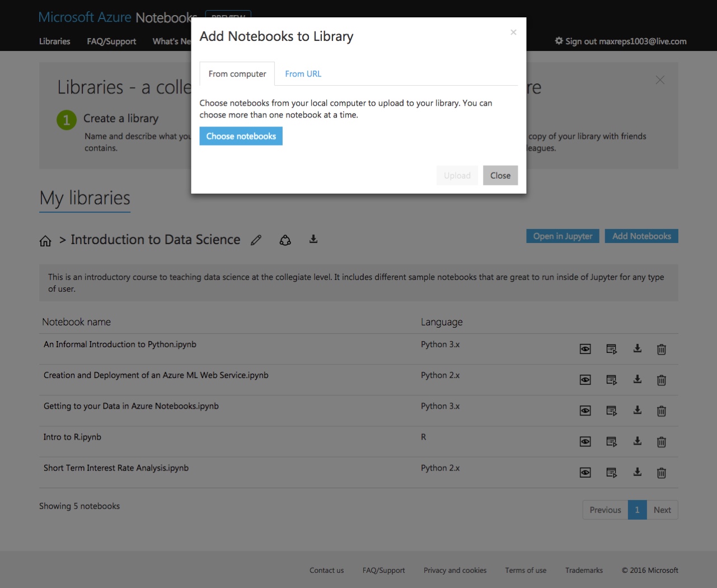
Task: Go to the Next page of notebooks
Action: tap(662, 510)
